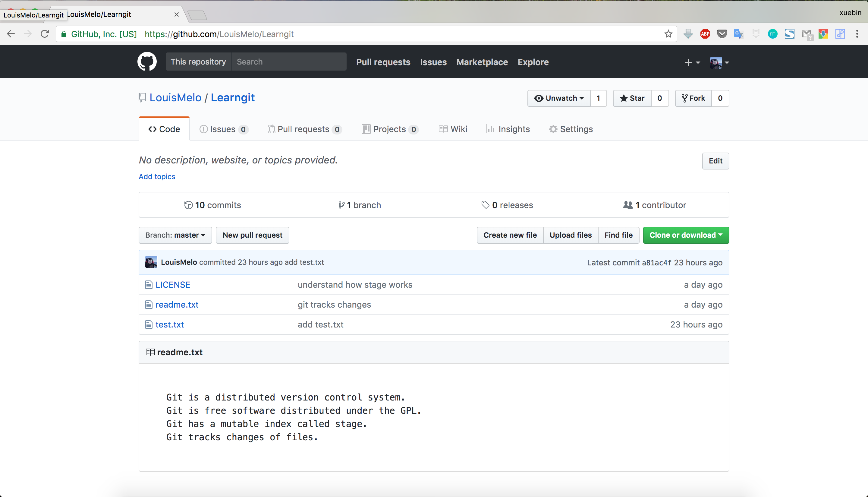
Task: Edit the repository description
Action: click(715, 161)
